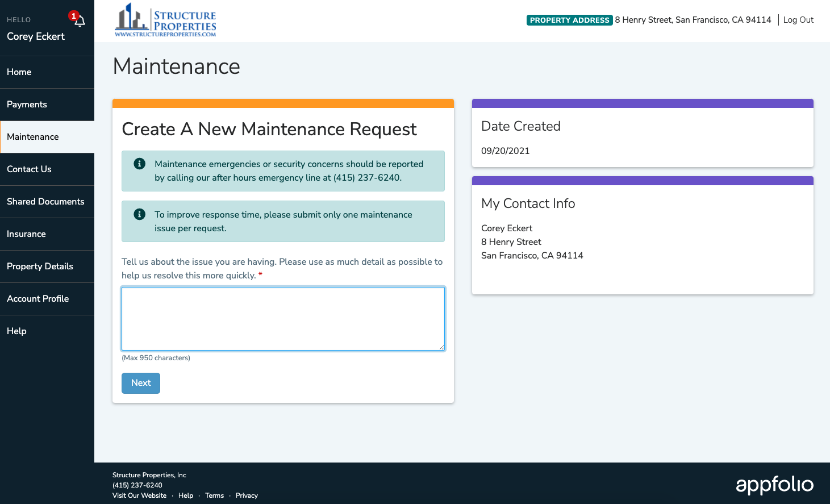Click the 09/20/2021 date created value
The width and height of the screenshot is (830, 504).
505,151
